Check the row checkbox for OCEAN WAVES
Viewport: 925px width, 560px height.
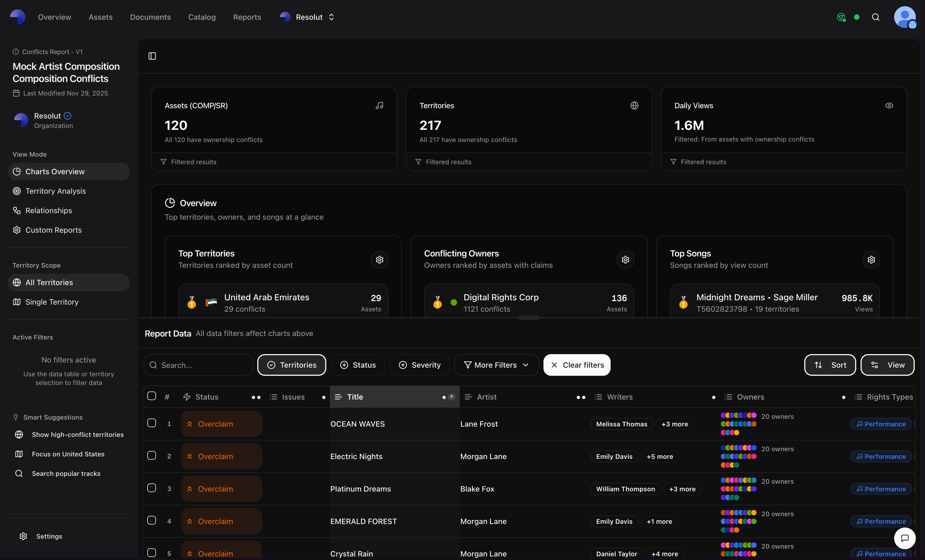point(152,423)
